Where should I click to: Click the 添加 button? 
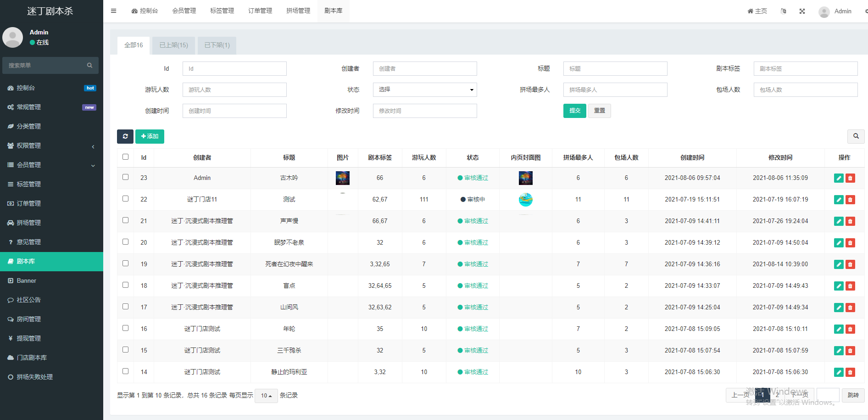[x=150, y=136]
